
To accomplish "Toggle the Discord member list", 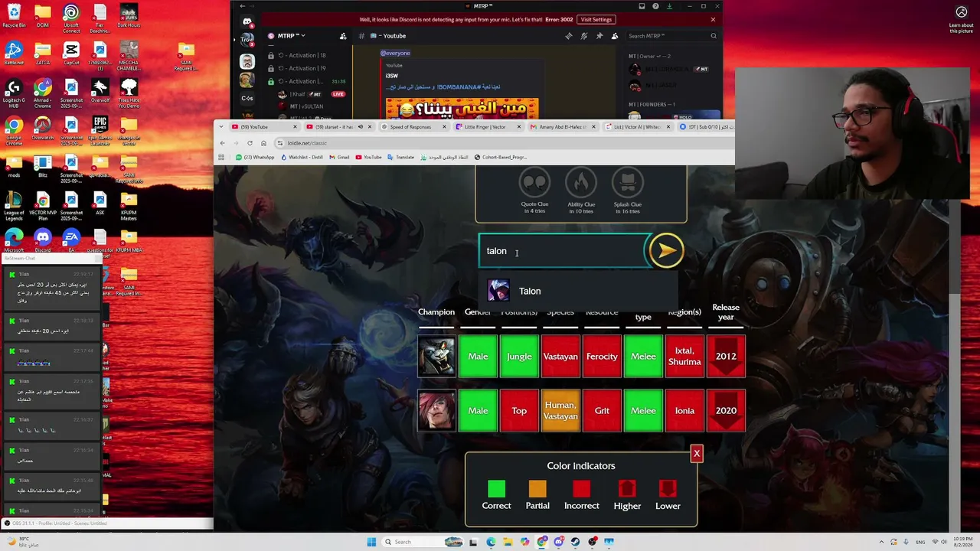I will point(614,36).
